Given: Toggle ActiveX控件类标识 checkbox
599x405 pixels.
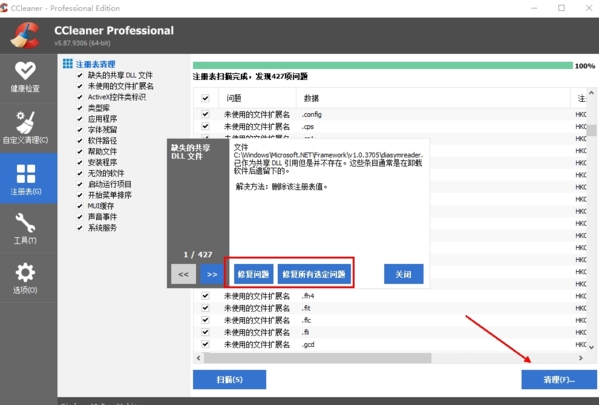Looking at the screenshot, I should point(80,97).
